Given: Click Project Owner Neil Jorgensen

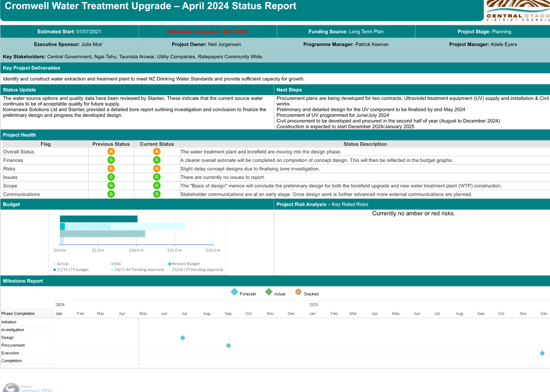Looking at the screenshot, I should (206, 44).
